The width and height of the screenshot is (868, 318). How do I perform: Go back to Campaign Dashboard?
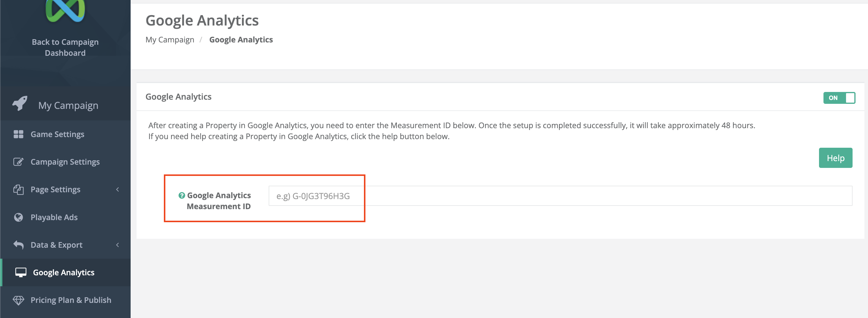pyautogui.click(x=65, y=47)
